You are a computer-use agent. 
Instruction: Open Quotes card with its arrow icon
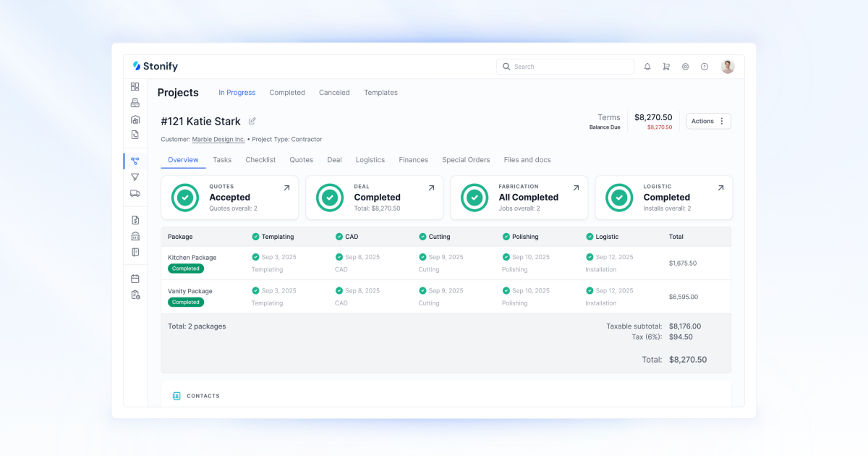point(286,187)
